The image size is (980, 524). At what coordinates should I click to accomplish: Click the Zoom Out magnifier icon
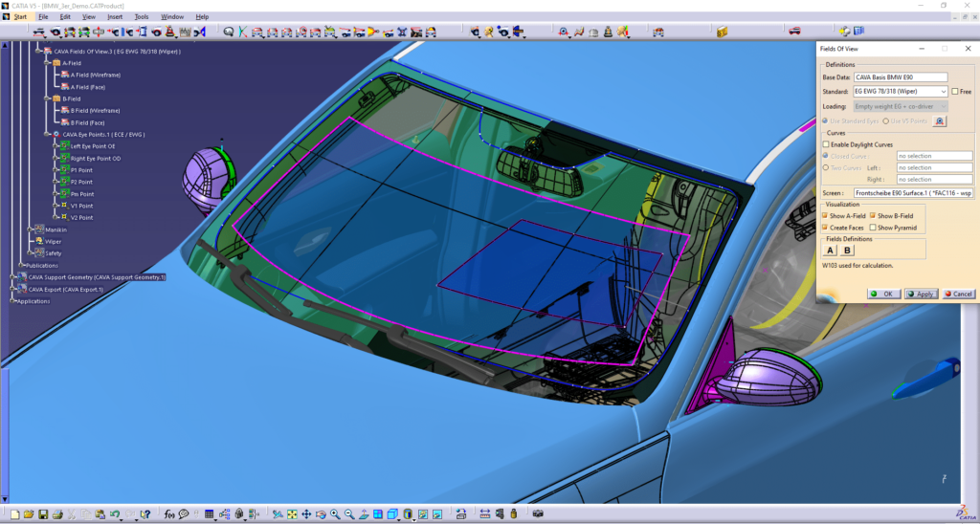(x=349, y=514)
